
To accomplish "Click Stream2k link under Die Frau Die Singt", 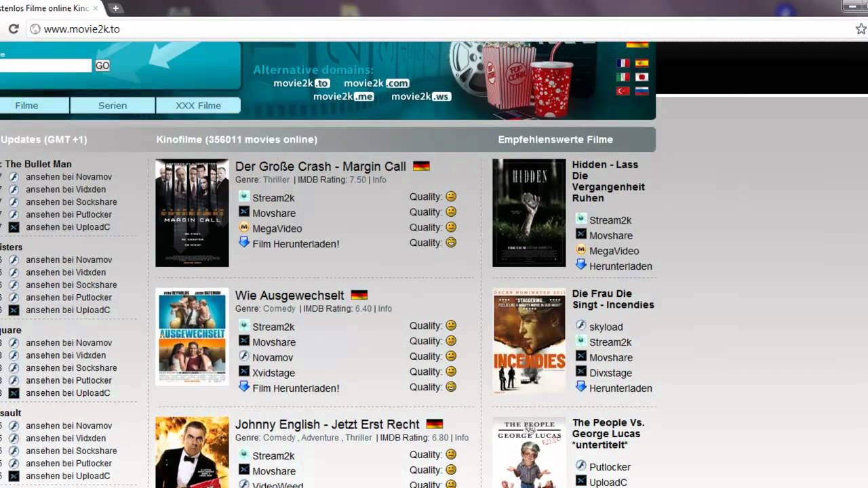I will click(610, 342).
